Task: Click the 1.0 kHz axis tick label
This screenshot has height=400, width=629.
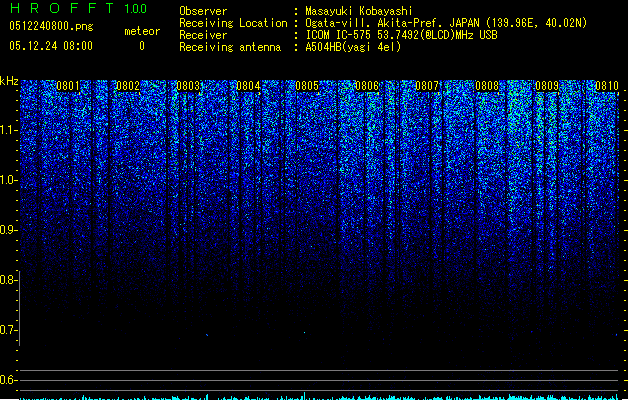Action: [x=8, y=180]
